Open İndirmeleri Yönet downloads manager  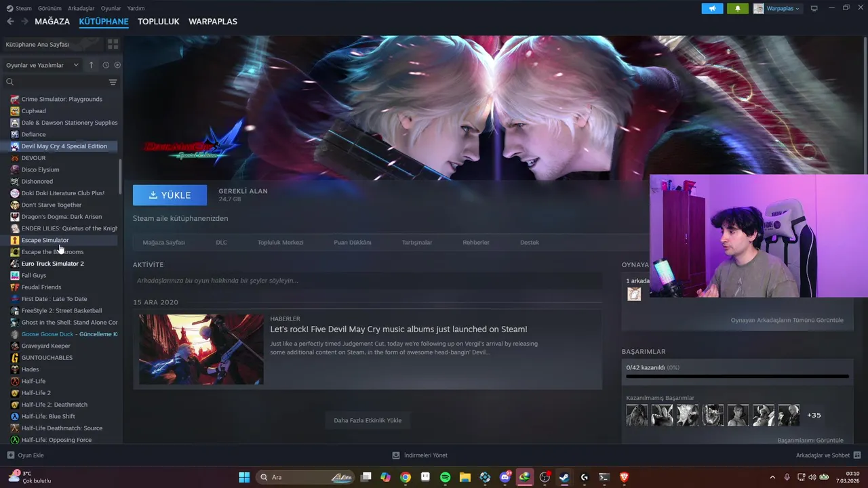[420, 455]
